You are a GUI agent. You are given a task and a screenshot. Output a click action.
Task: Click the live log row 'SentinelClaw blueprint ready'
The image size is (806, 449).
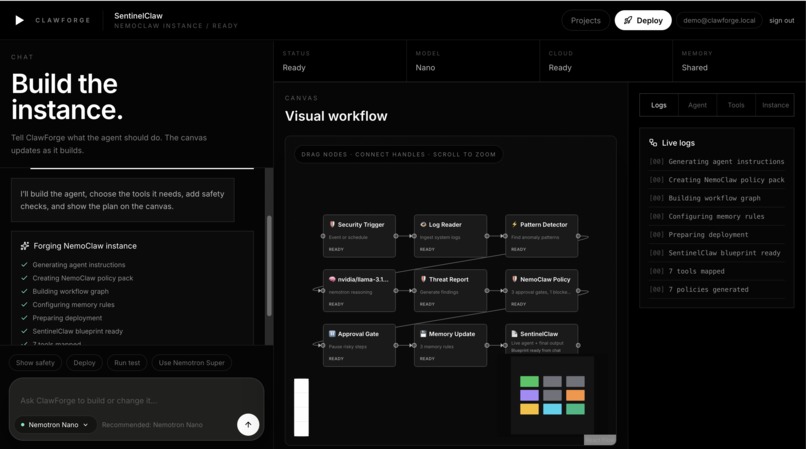717,253
